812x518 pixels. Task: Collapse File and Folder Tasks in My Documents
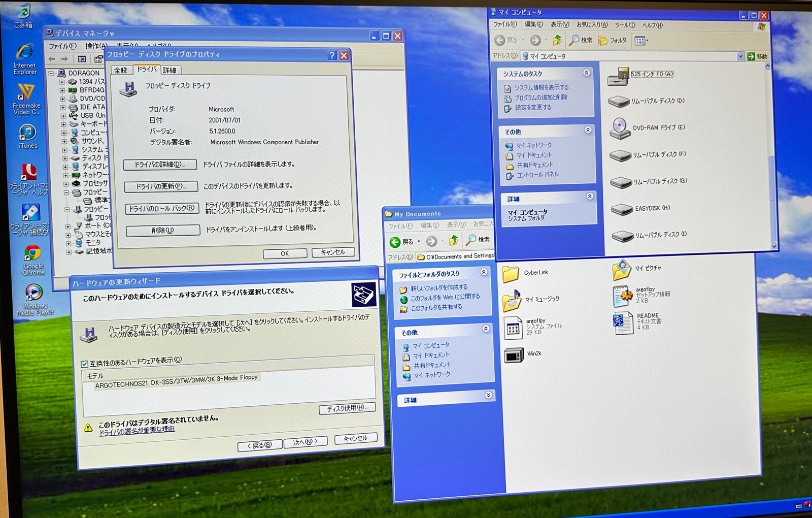[x=484, y=272]
